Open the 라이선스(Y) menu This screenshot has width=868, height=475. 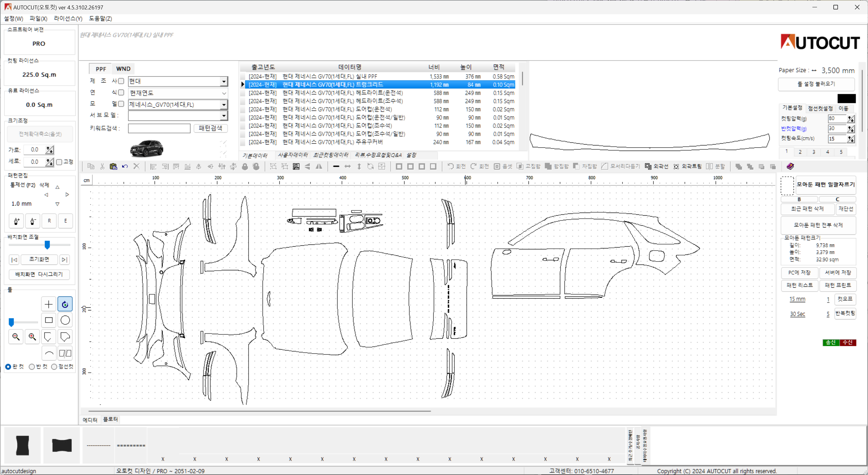pos(68,19)
